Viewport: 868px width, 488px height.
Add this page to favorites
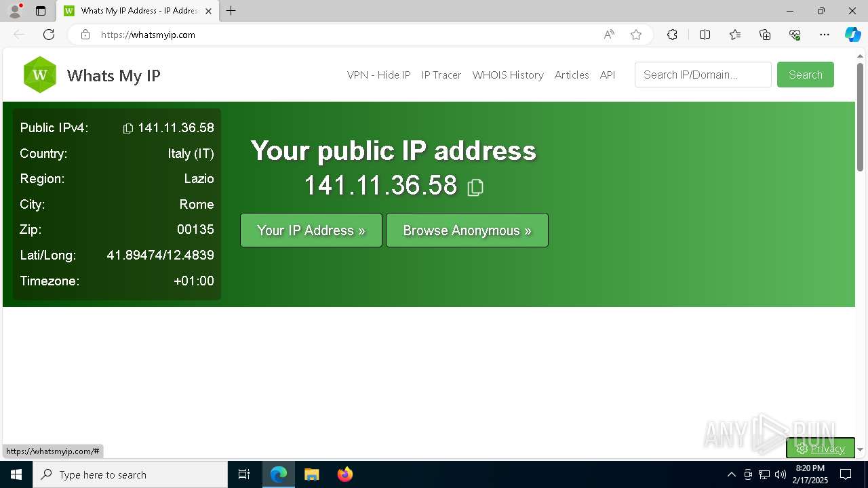(x=636, y=35)
